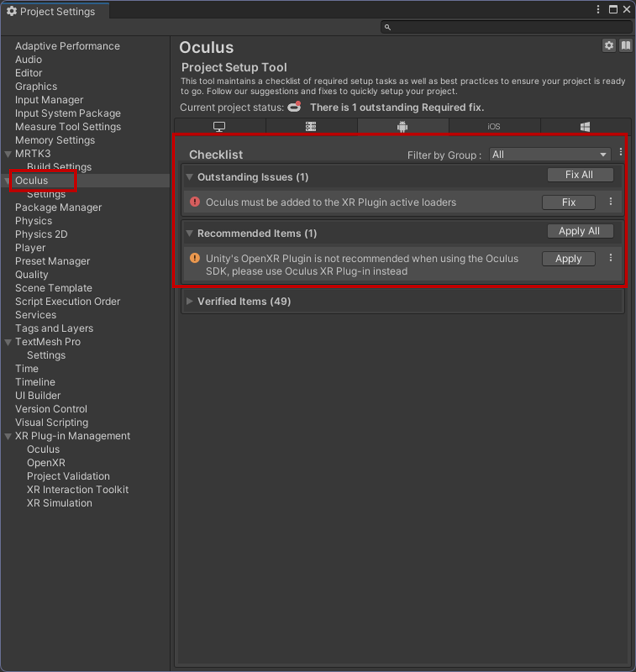Select the dedicated server platform tab

[311, 127]
